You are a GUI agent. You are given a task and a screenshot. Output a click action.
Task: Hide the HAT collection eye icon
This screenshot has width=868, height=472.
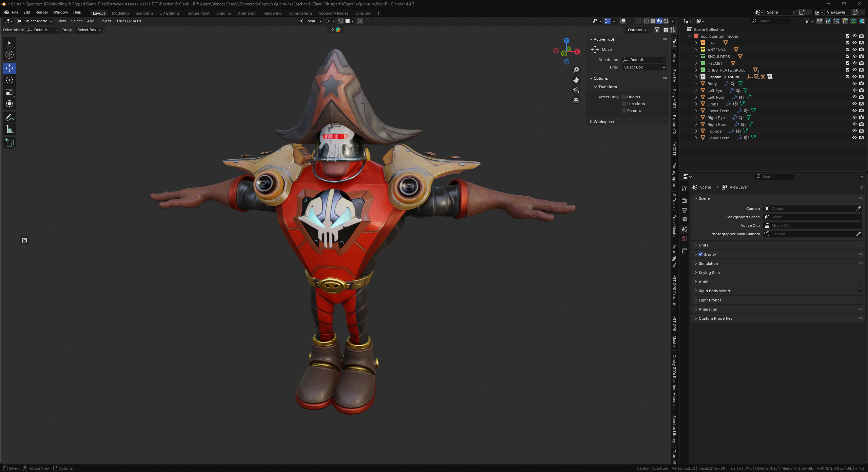pyautogui.click(x=854, y=43)
